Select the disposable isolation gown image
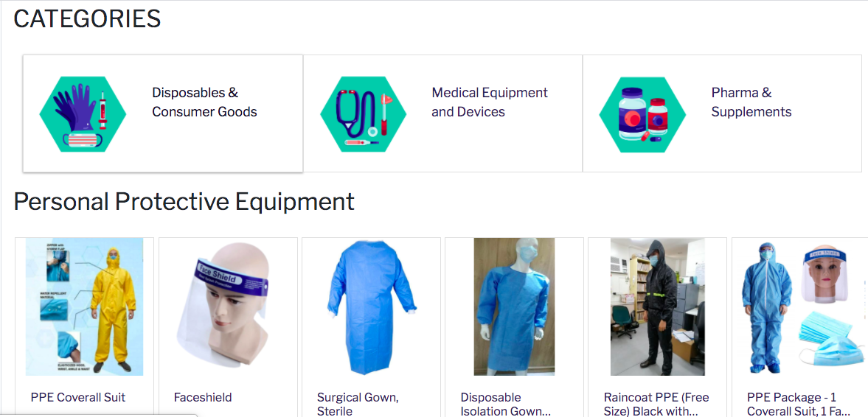The image size is (868, 417). [514, 307]
